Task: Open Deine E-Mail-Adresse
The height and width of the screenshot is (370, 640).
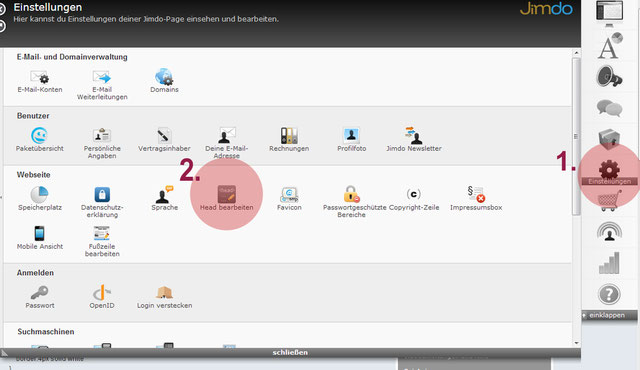Action: [227, 143]
